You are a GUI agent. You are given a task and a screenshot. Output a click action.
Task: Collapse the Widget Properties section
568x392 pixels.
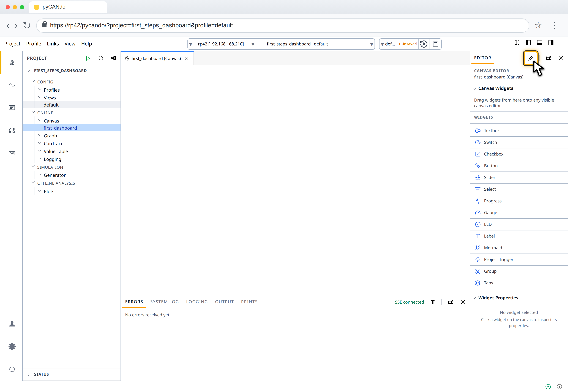point(474,298)
